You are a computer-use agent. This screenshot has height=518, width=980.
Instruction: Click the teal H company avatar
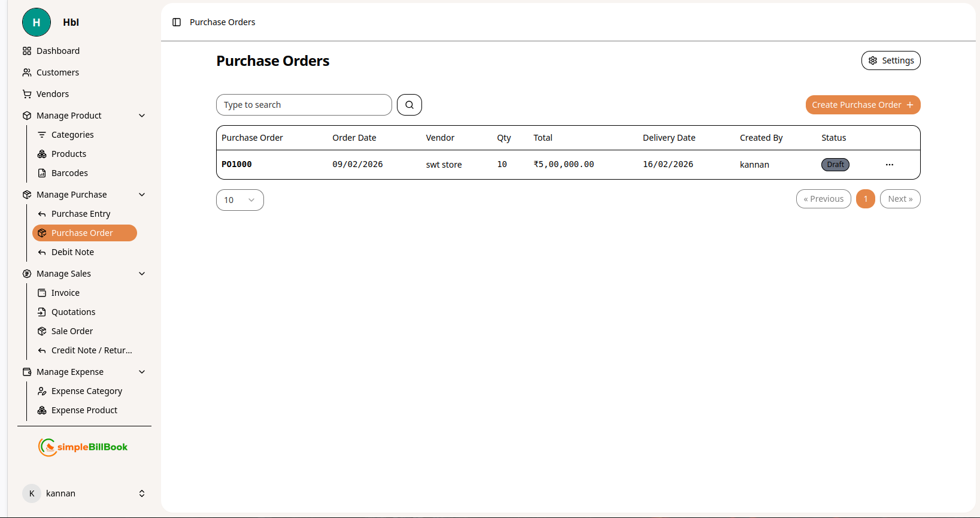coord(37,22)
